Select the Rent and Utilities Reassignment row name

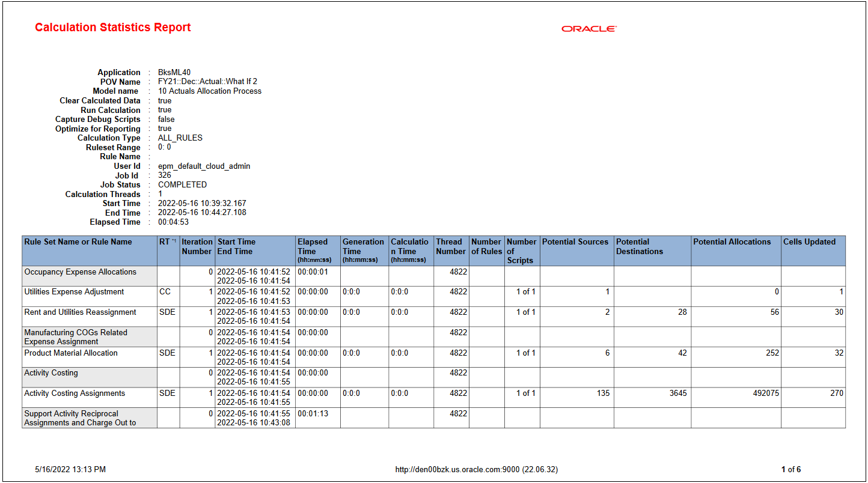coord(81,312)
